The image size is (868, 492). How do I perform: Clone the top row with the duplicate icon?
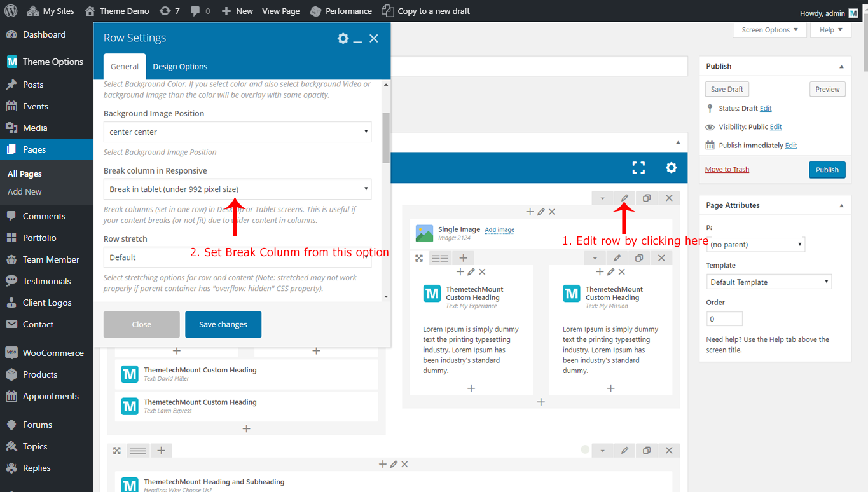(647, 198)
